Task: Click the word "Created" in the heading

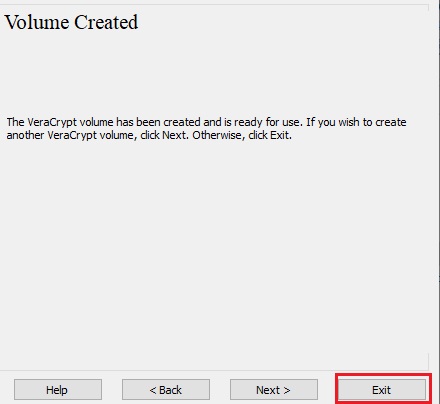Action: click(x=106, y=22)
